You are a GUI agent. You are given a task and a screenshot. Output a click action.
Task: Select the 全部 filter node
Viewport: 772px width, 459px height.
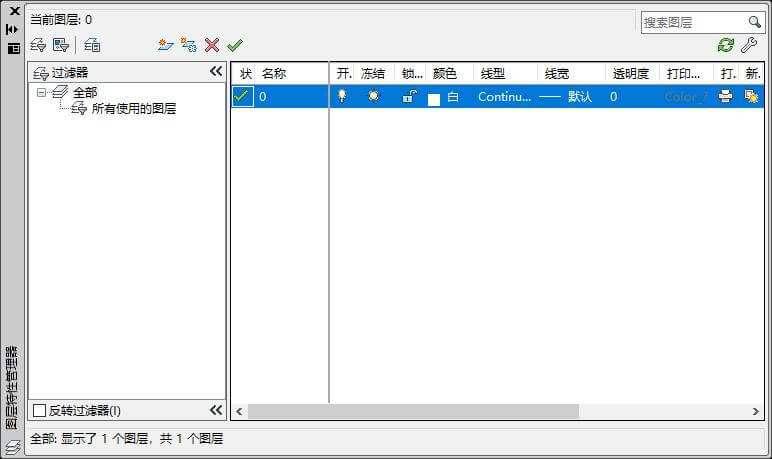tap(85, 92)
